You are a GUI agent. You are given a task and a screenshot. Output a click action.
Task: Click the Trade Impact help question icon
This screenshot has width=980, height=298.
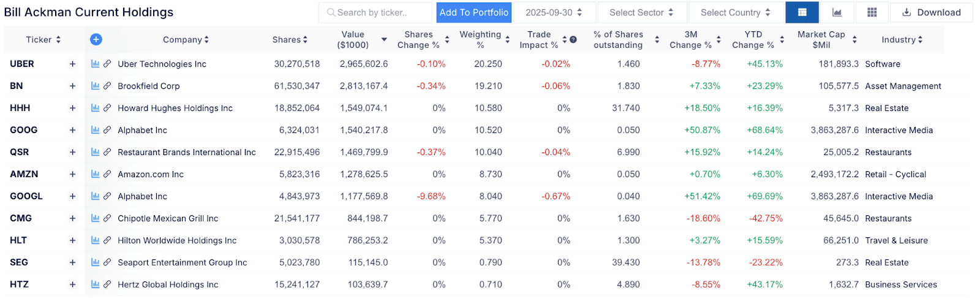coord(573,39)
